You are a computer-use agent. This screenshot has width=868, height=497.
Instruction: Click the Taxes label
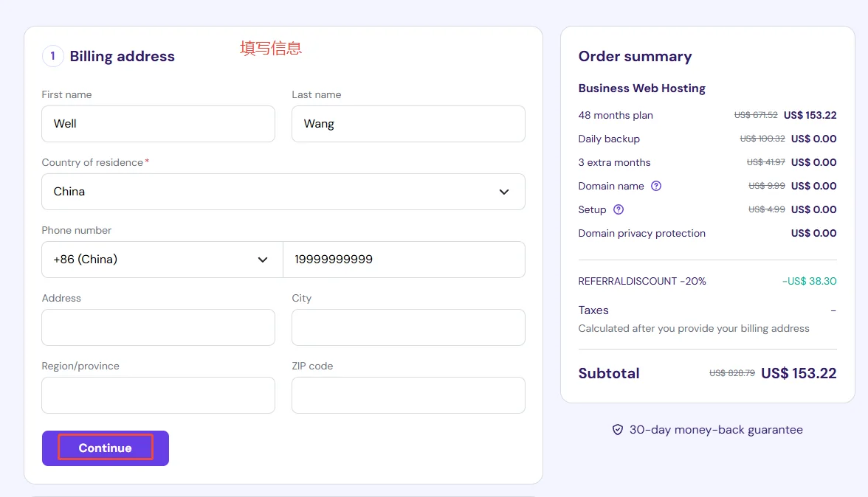pos(593,310)
